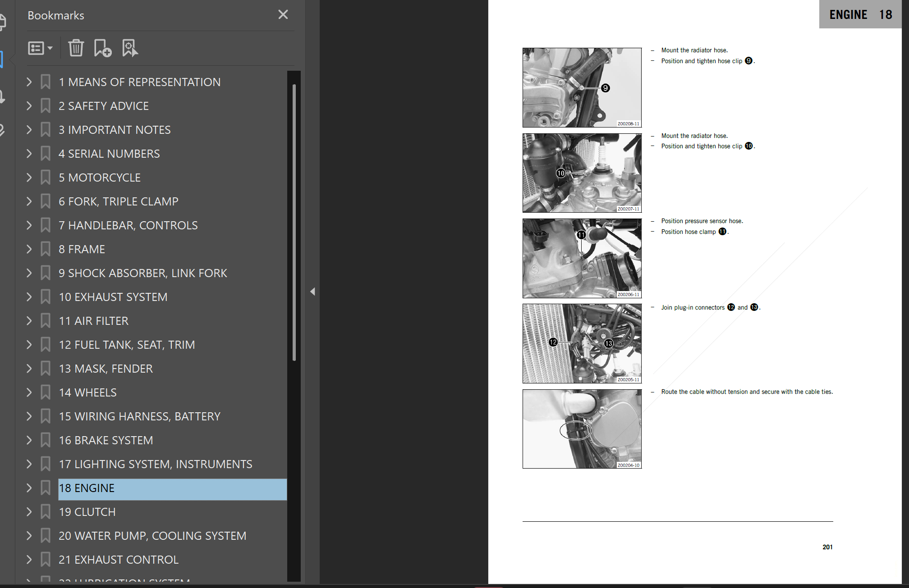Expand 5 MOTORCYCLE bookmark
Screen dimensions: 909x588
click(29, 178)
